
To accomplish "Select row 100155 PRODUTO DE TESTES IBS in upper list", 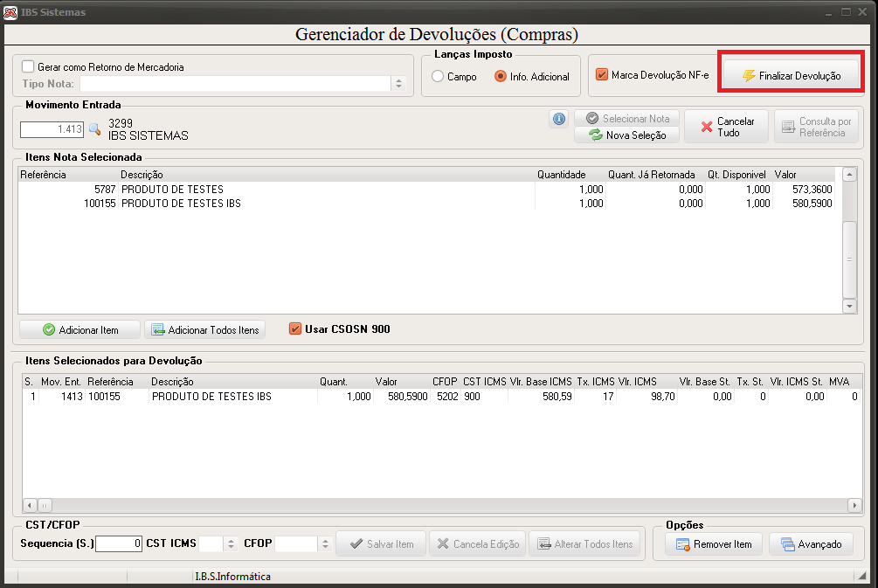I will 426,204.
